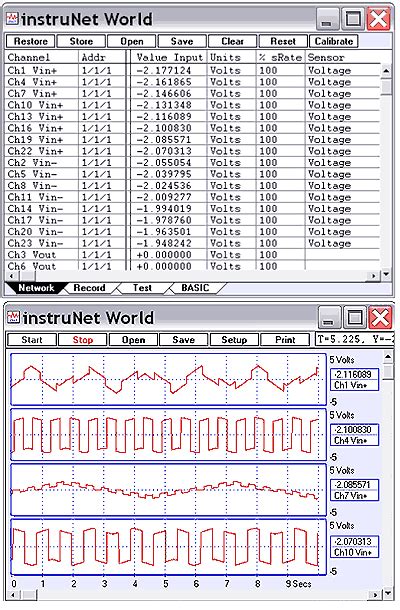Click the instruNet icon in the record window title bar

coord(13,317)
